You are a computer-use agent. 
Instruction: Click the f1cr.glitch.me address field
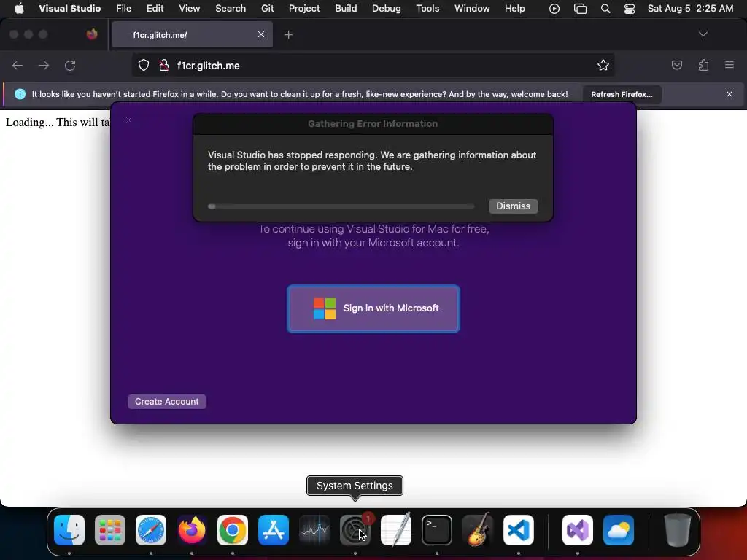373,65
